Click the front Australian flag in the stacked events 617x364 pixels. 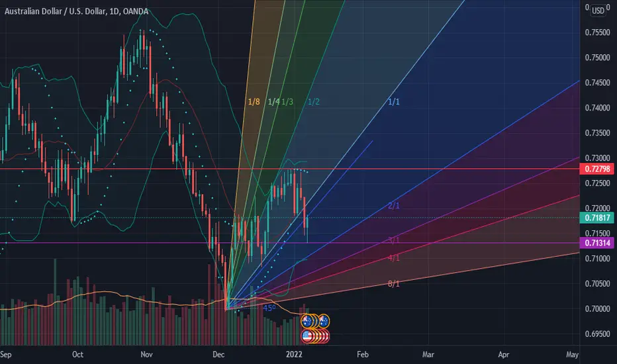[x=307, y=321]
